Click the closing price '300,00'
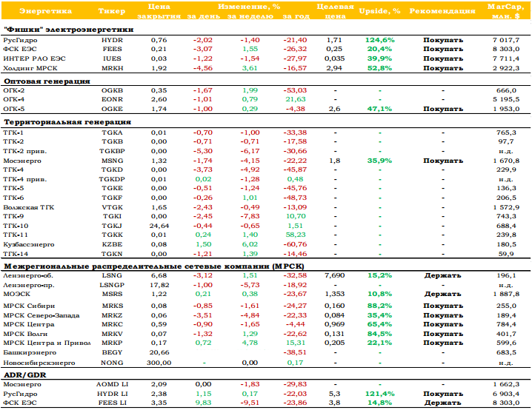 (159, 363)
